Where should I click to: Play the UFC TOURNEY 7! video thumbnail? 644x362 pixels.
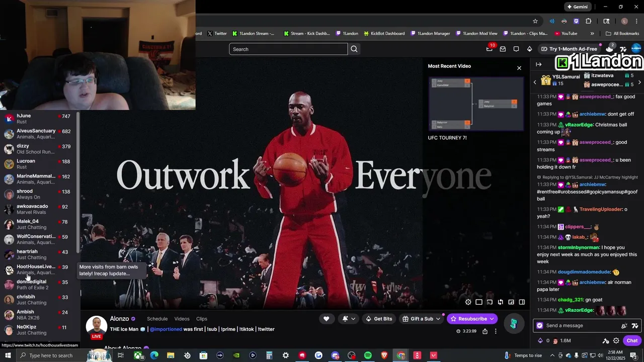pos(476,104)
